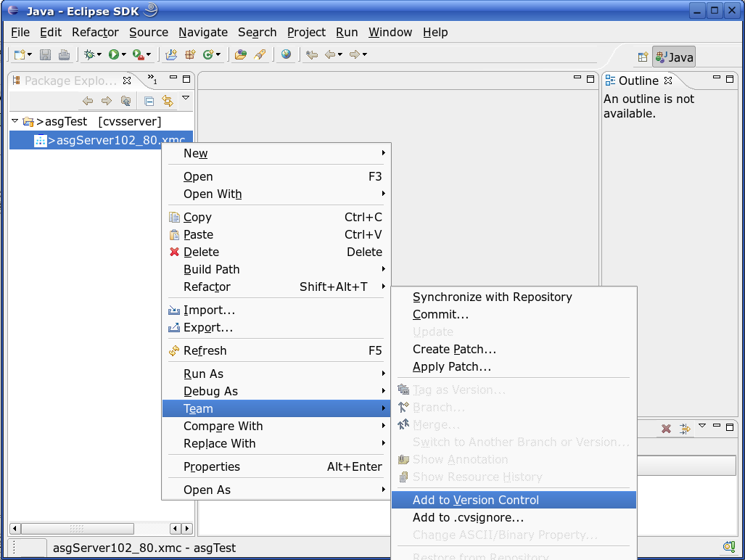
Task: Select Compare With context menu item
Action: tap(276, 426)
